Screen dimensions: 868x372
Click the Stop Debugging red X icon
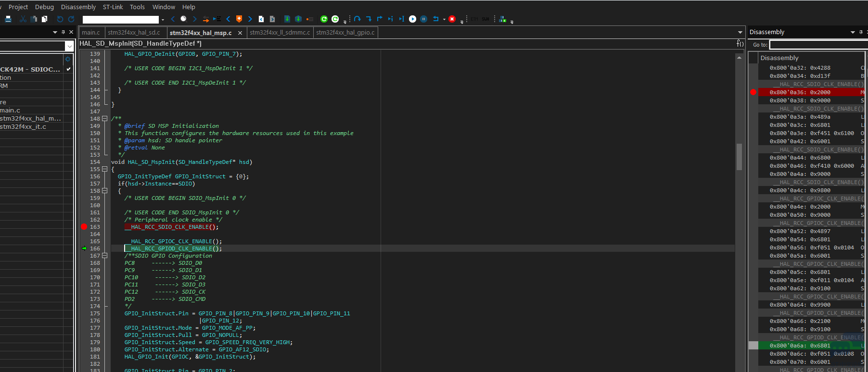[x=452, y=19]
